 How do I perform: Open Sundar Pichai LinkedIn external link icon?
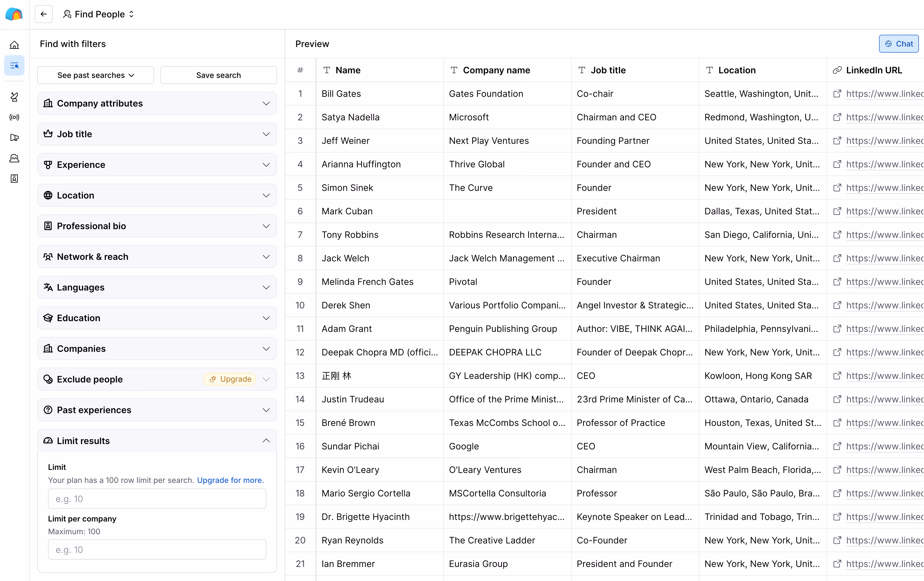[837, 446]
